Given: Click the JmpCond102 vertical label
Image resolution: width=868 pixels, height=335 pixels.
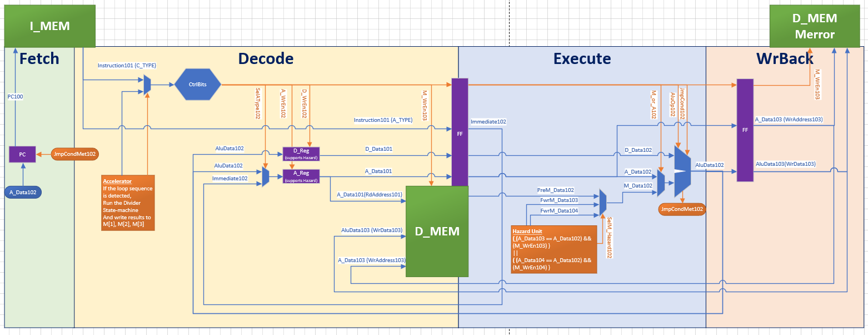Looking at the screenshot, I should click(x=682, y=104).
